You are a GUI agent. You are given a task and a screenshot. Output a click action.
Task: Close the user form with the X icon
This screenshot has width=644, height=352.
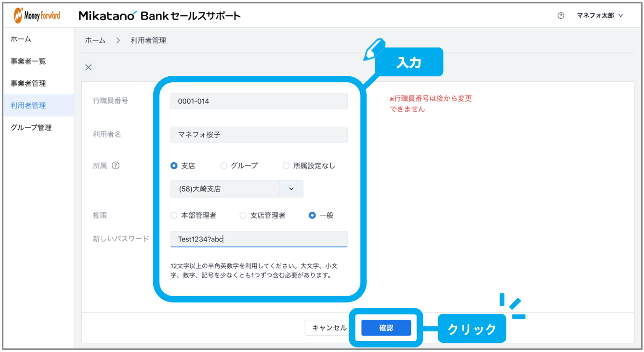tap(88, 67)
